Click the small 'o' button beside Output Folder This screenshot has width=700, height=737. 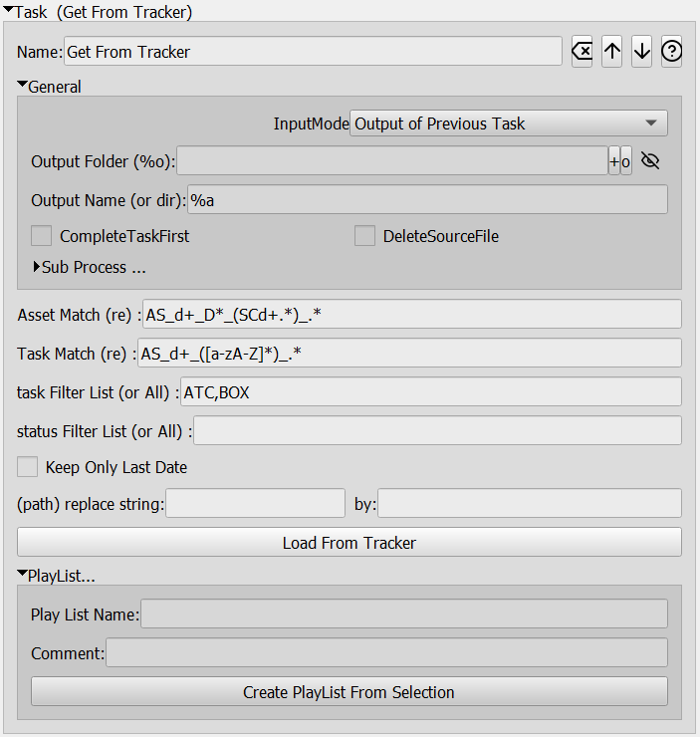point(626,161)
